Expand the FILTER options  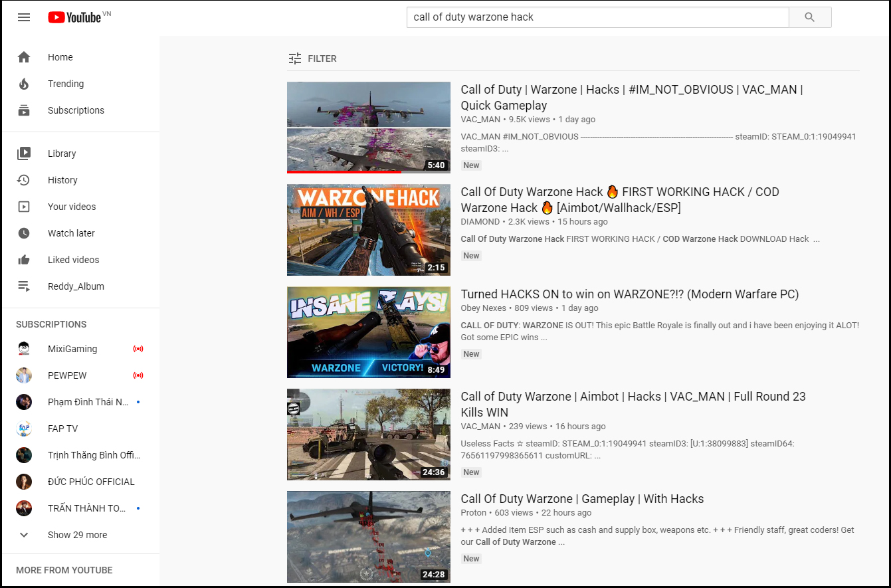313,58
